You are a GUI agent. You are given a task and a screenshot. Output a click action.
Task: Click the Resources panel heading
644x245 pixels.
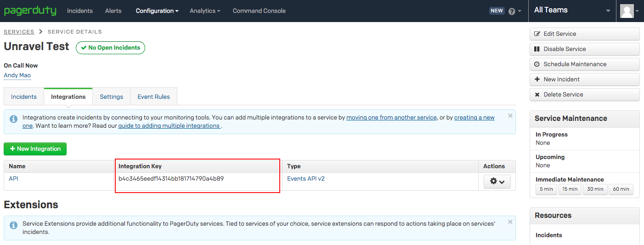[553, 215]
